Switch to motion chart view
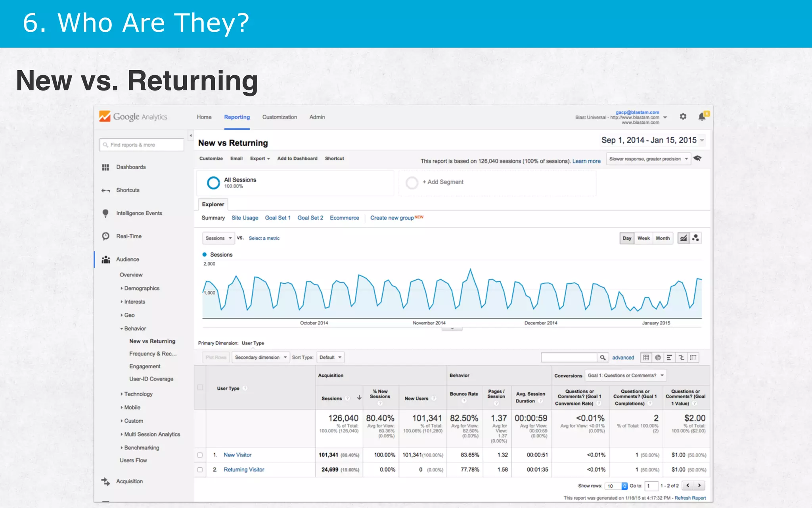The height and width of the screenshot is (508, 812). coord(695,238)
